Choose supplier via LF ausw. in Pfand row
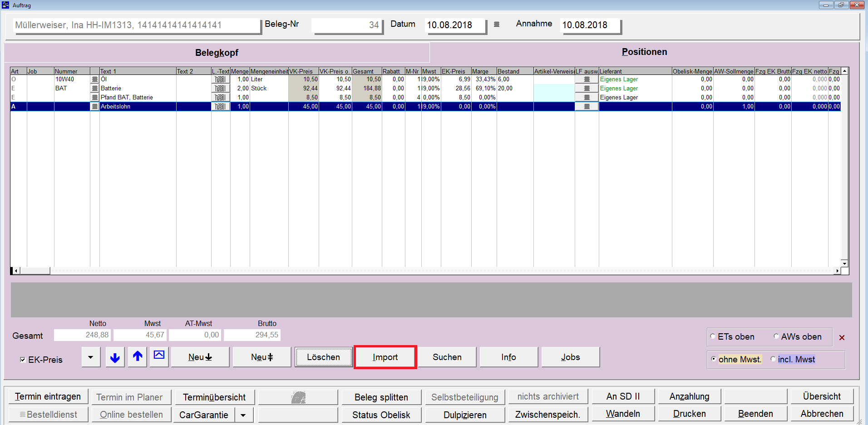 click(587, 98)
